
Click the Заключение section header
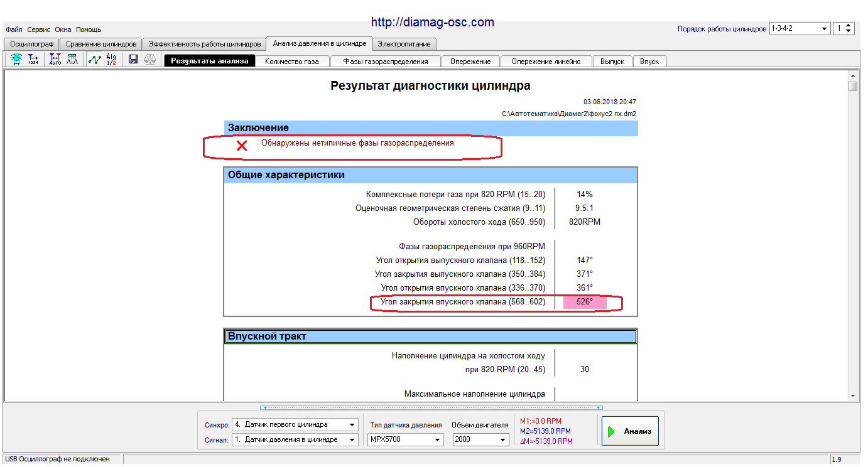pyautogui.click(x=431, y=128)
